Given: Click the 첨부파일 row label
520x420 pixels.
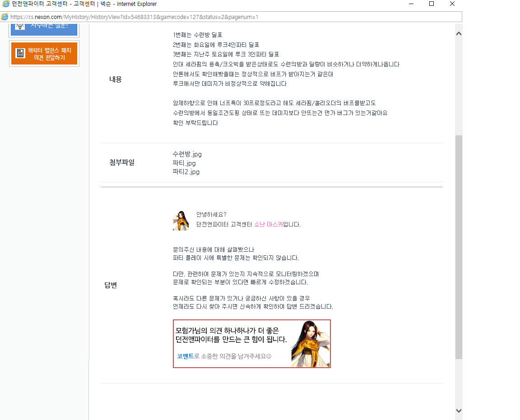Looking at the screenshot, I should pyautogui.click(x=122, y=162).
